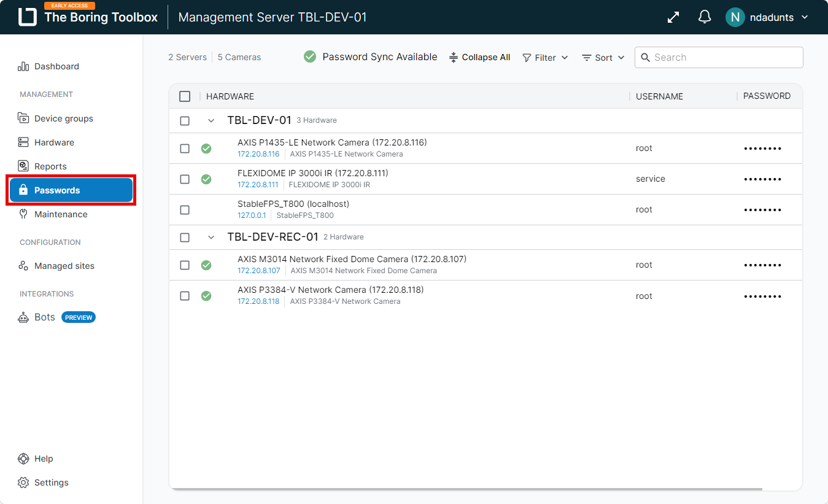Click the notification bell icon
The height and width of the screenshot is (504, 828).
tap(705, 17)
